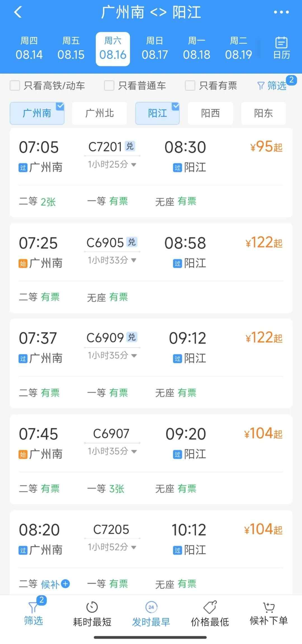Tap the shortest duration clock icon
Screen dimensions: 302x644
[92, 607]
